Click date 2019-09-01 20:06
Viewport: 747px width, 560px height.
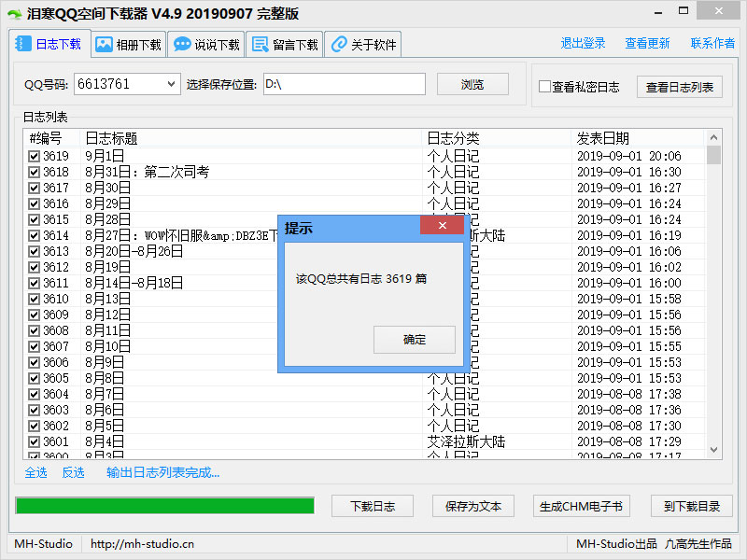628,156
